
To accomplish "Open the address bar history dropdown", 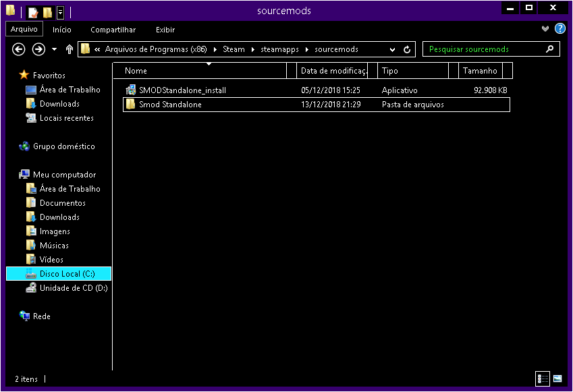I will point(392,50).
